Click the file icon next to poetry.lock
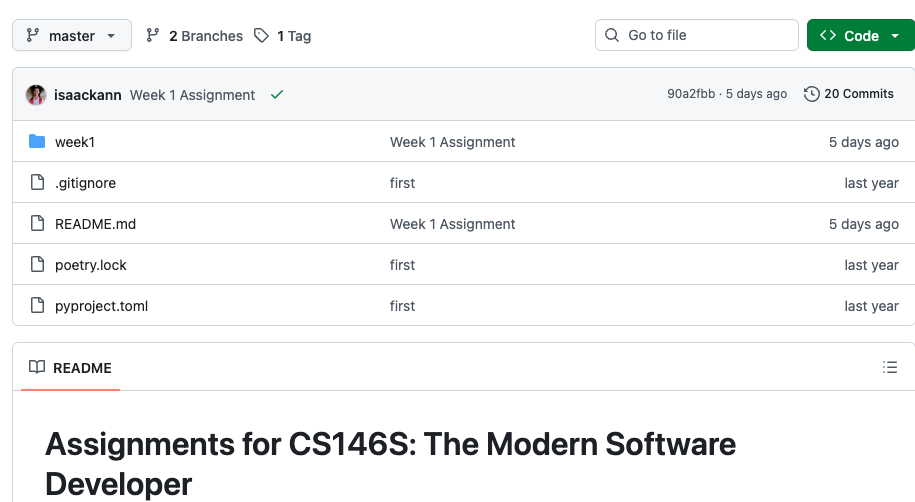 [x=37, y=264]
